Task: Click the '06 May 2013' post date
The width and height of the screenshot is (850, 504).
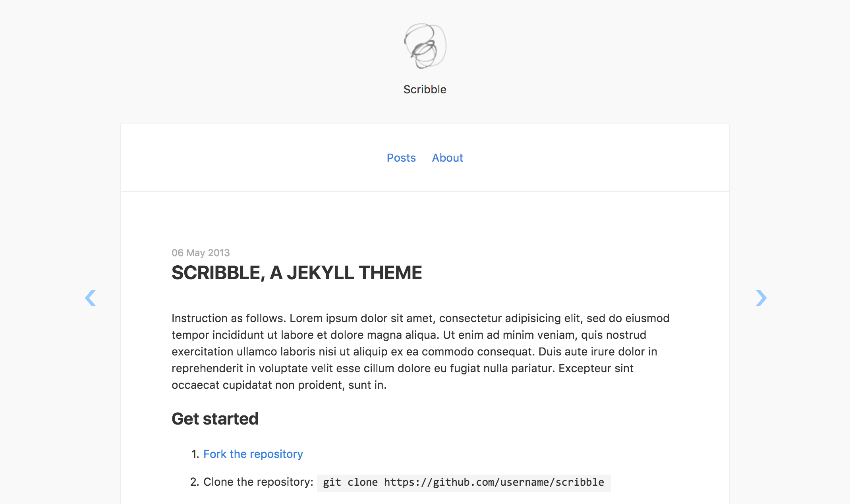Action: pyautogui.click(x=201, y=253)
